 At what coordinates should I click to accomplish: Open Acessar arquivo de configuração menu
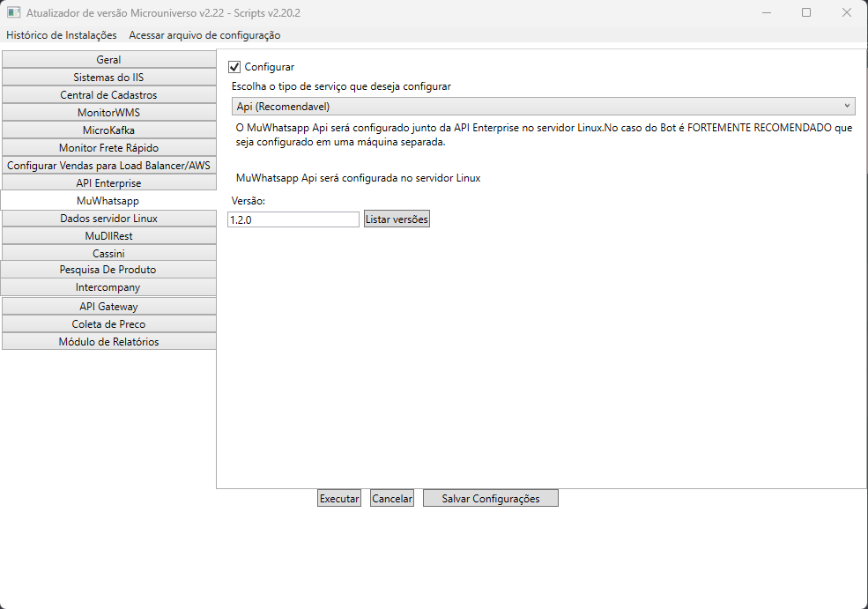click(204, 35)
